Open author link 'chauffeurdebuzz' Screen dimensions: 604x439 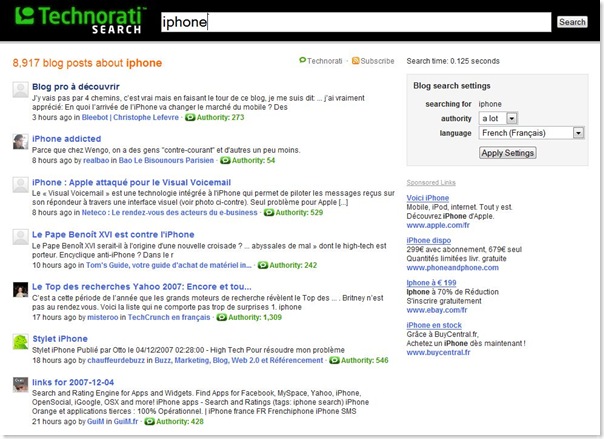pos(116,360)
